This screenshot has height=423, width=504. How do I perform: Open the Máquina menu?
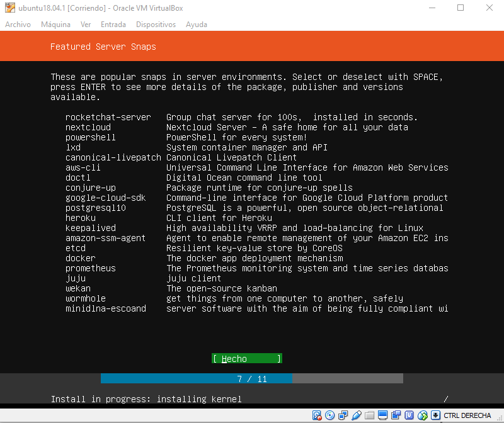point(55,25)
